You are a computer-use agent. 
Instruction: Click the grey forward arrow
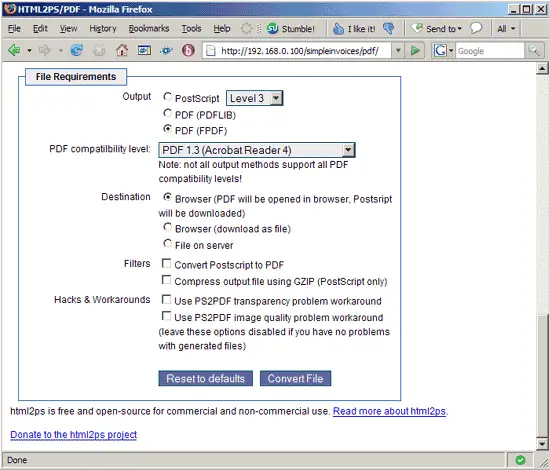click(45, 51)
